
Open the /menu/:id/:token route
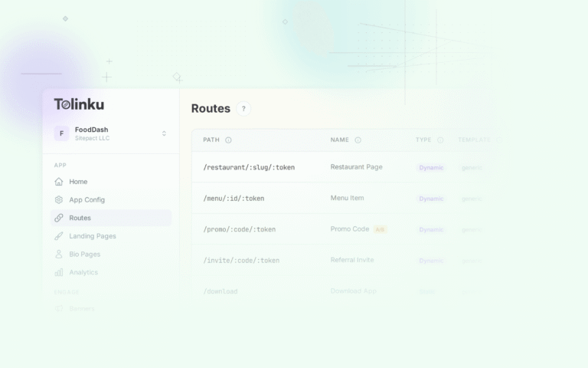pos(234,199)
